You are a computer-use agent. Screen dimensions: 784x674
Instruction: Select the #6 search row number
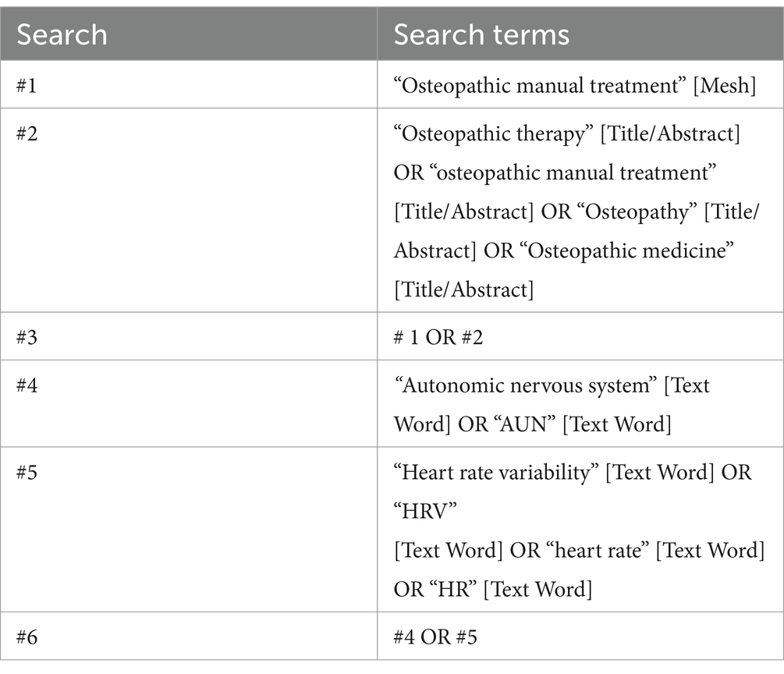pyautogui.click(x=27, y=637)
